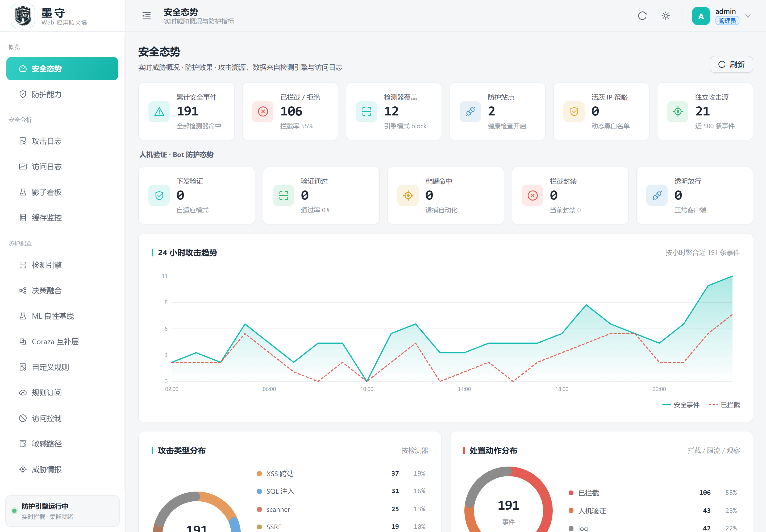The width and height of the screenshot is (766, 532).
Task: Open 防护能力 menu item
Action: click(x=62, y=94)
